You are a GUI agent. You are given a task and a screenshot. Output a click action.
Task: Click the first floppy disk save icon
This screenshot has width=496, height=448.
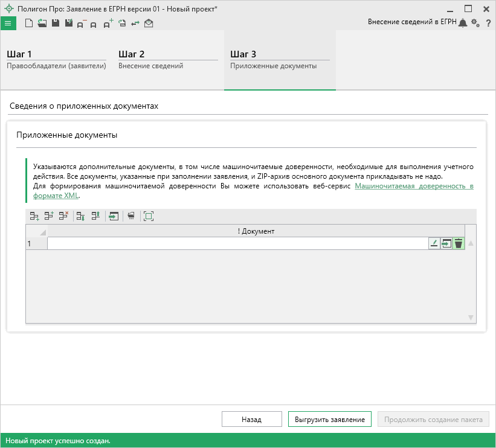click(x=55, y=23)
